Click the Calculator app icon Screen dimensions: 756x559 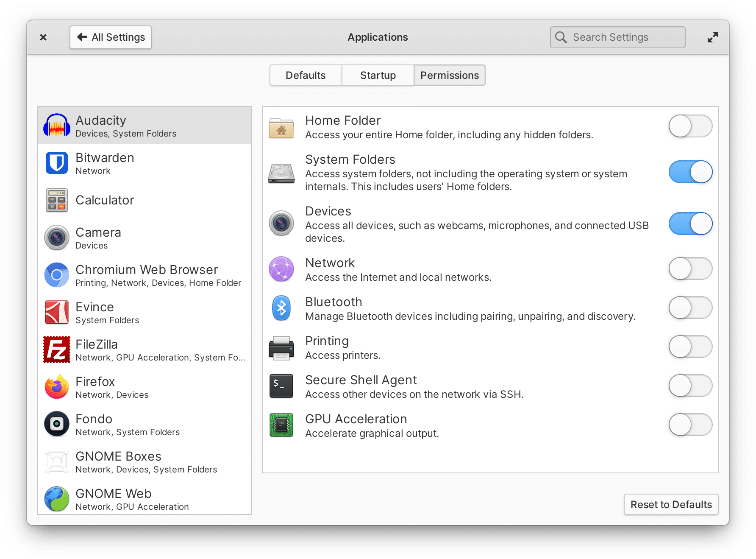[x=56, y=200]
